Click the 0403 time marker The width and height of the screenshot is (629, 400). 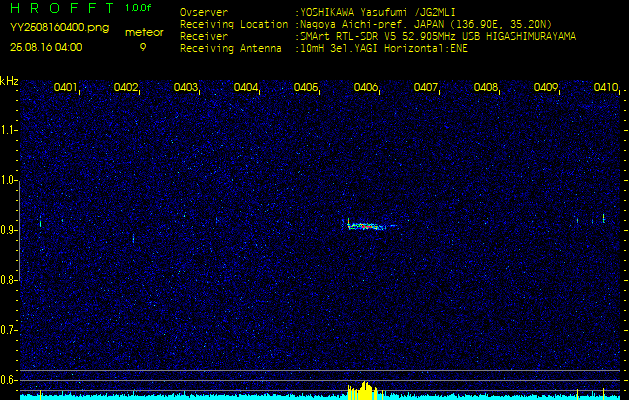(x=186, y=87)
